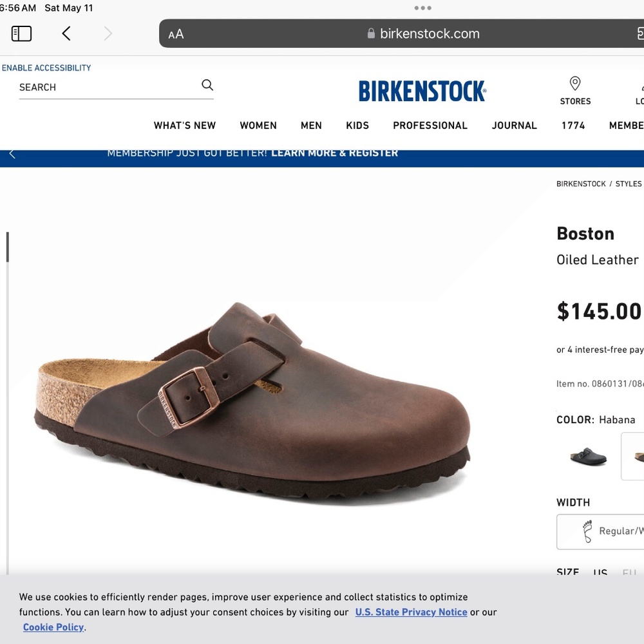Click the $145.00 price text
This screenshot has height=644, width=644.
click(x=599, y=311)
